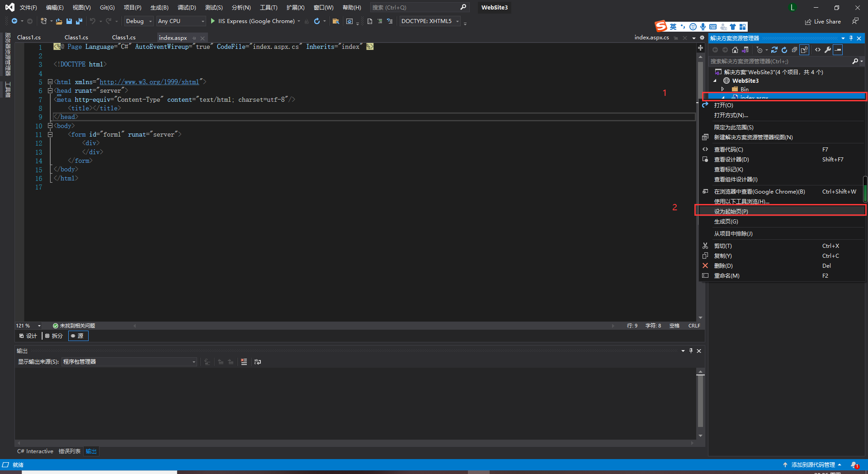Click the Save file toolbar icon
The image size is (868, 474).
[69, 21]
